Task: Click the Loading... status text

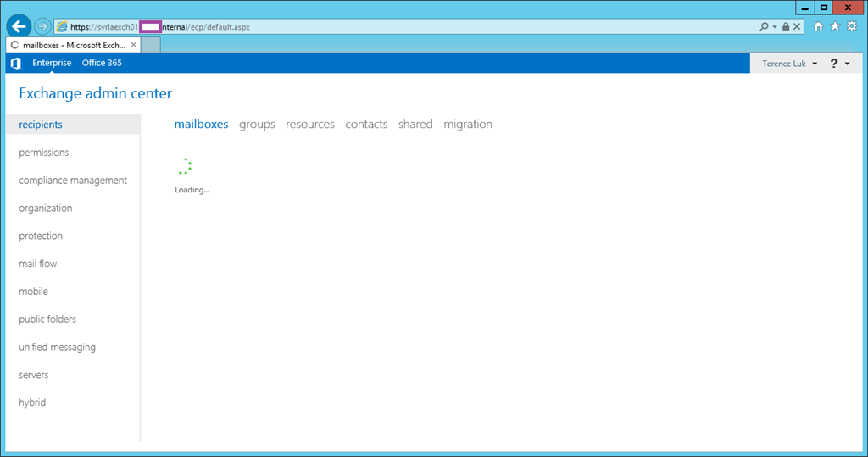Action: 192,190
